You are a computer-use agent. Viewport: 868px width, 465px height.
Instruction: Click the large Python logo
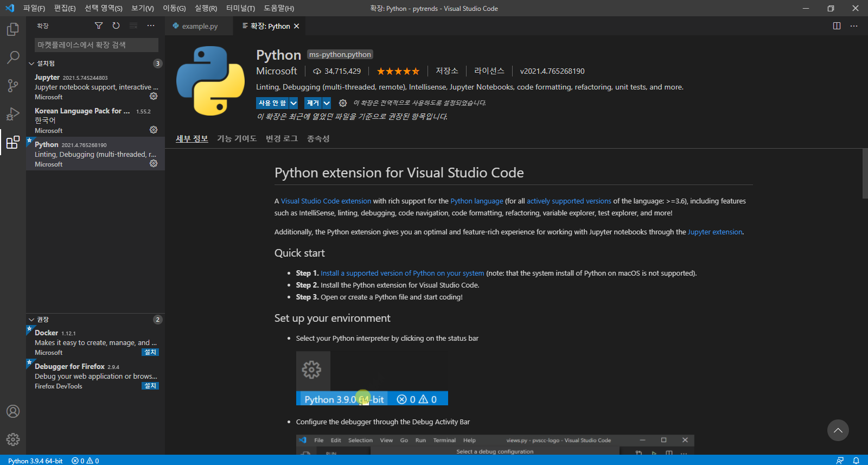(210, 81)
